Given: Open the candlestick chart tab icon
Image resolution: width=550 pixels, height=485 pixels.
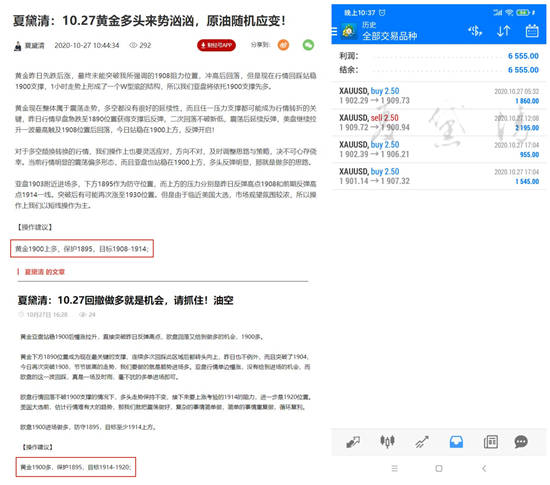Looking at the screenshot, I should (387, 442).
